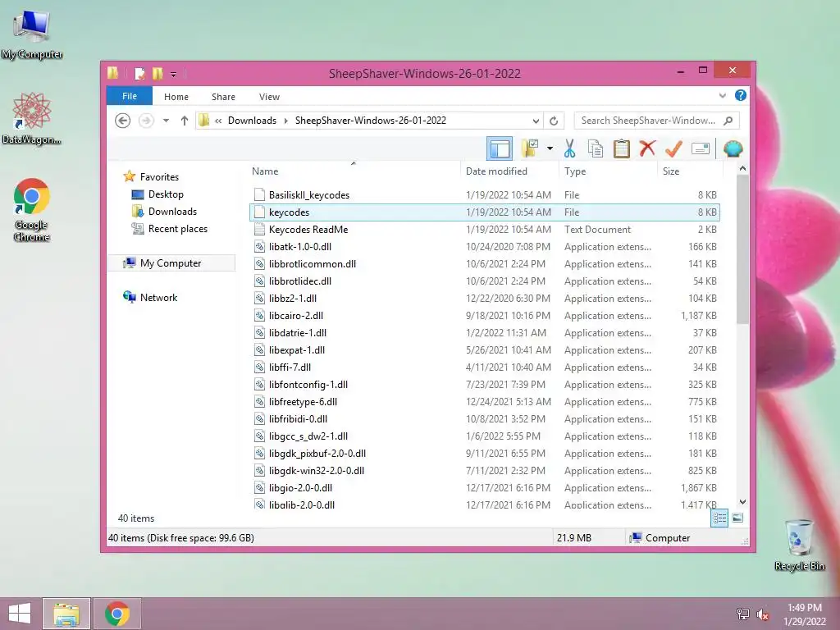Select libcairo-2.dll file
The height and width of the screenshot is (630, 840).
[x=484, y=316]
